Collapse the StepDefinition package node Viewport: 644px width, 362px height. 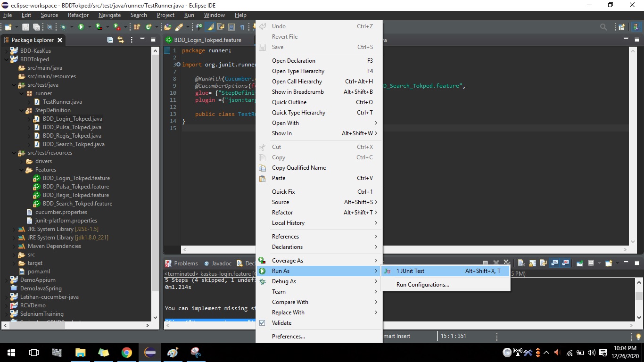click(x=21, y=110)
